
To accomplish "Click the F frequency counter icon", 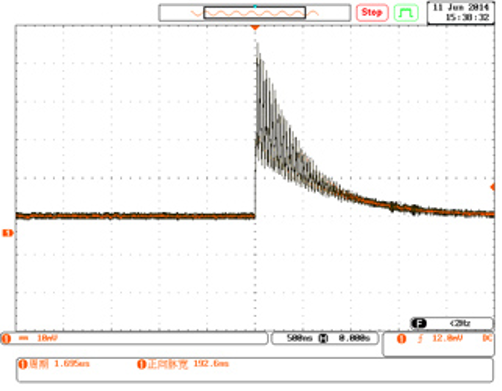I will pos(419,323).
